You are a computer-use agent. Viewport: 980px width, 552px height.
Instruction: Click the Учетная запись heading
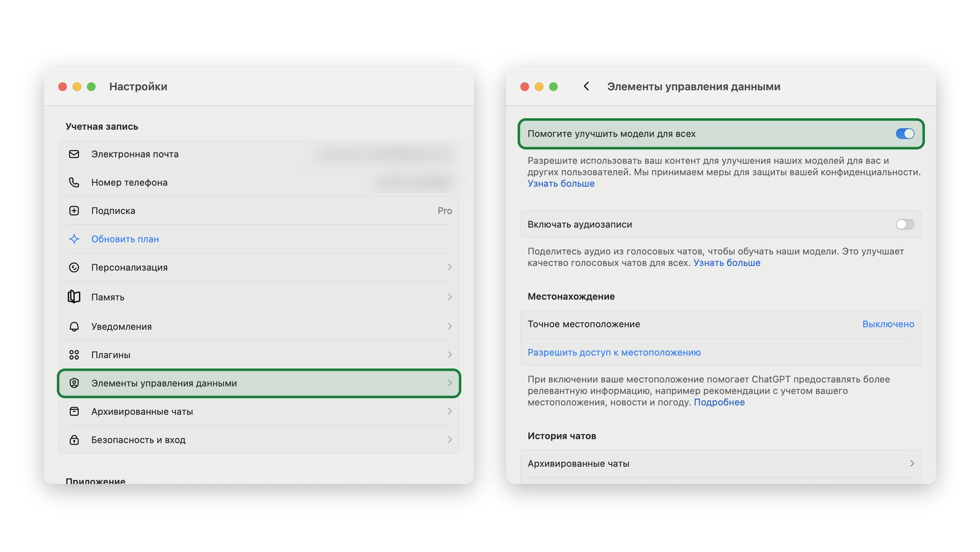coord(102,127)
